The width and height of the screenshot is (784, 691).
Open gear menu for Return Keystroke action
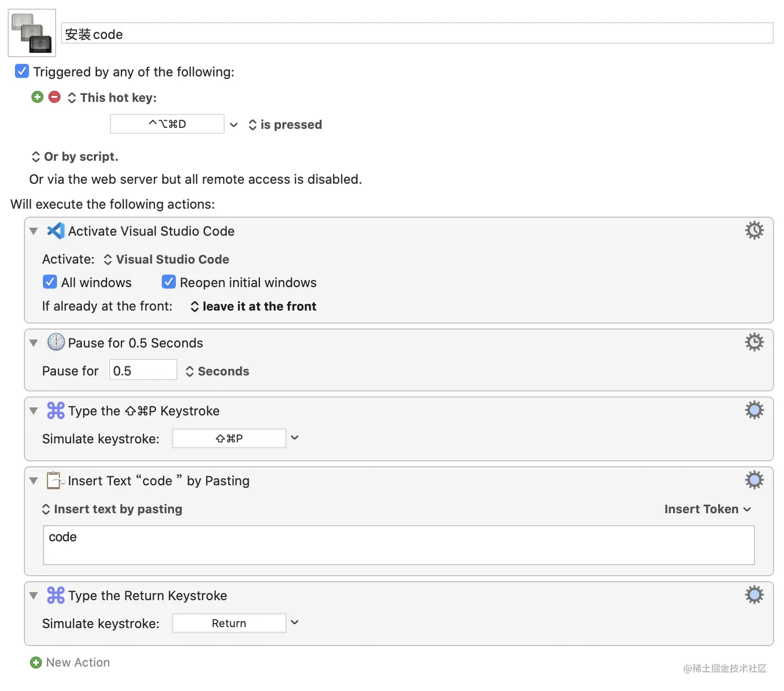click(754, 595)
